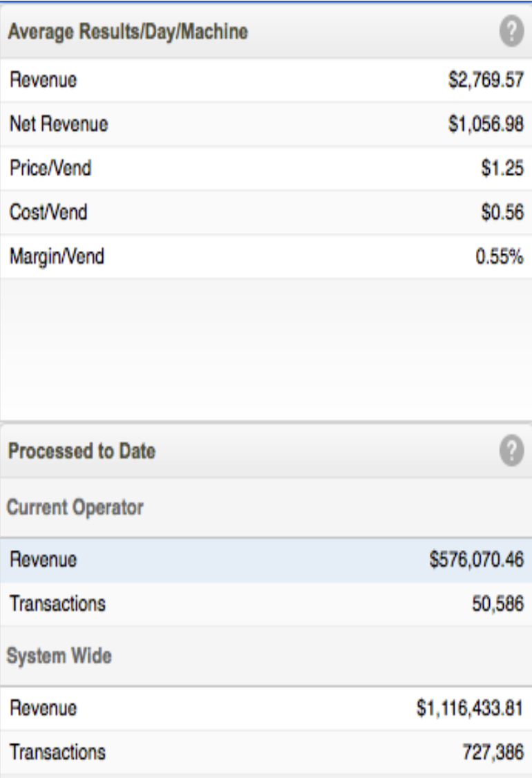Select the $576,070.46 revenue value
Viewport: 532px width, 778px height.
477,560
